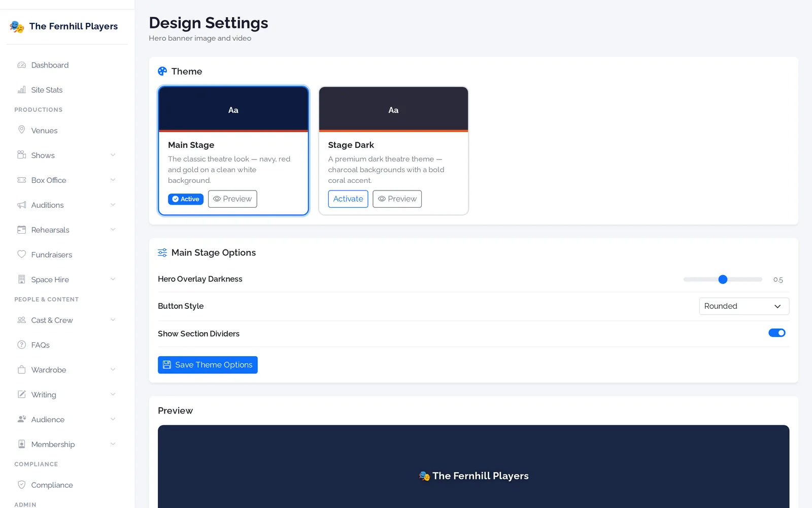Screen dimensions: 812x508
Task: Click the Audience sidebar icon
Action: pyautogui.click(x=22, y=420)
